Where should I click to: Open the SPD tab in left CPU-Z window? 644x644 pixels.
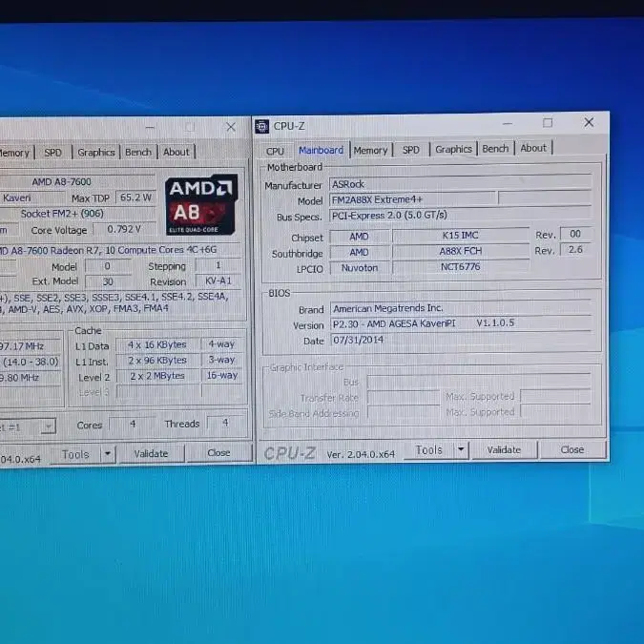(x=52, y=153)
